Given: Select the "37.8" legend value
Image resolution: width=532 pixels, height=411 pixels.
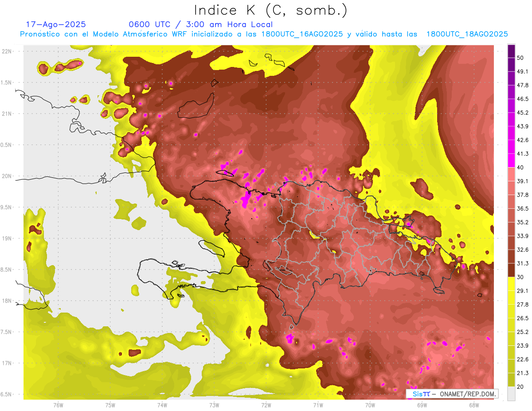Looking at the screenshot, I should tap(523, 195).
